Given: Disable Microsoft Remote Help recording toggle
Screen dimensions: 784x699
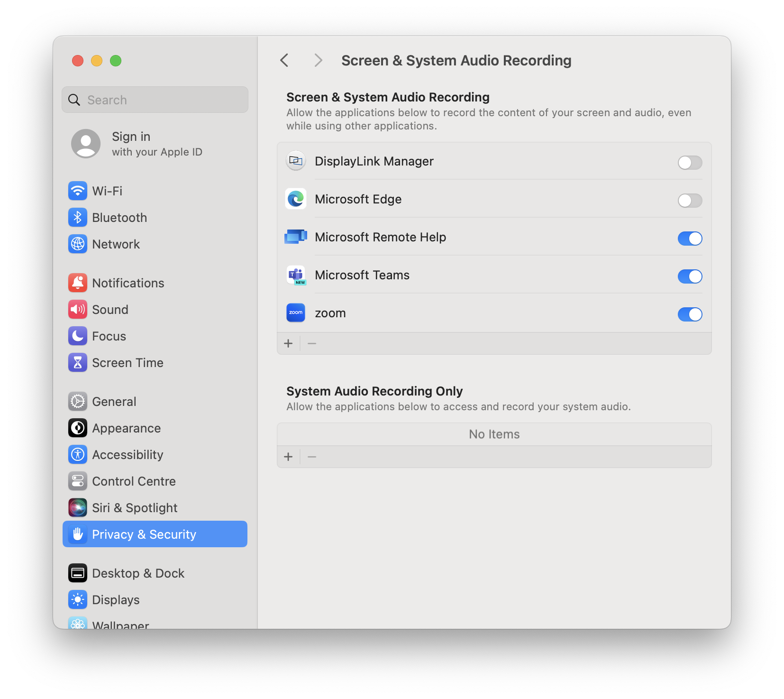Looking at the screenshot, I should click(x=690, y=239).
